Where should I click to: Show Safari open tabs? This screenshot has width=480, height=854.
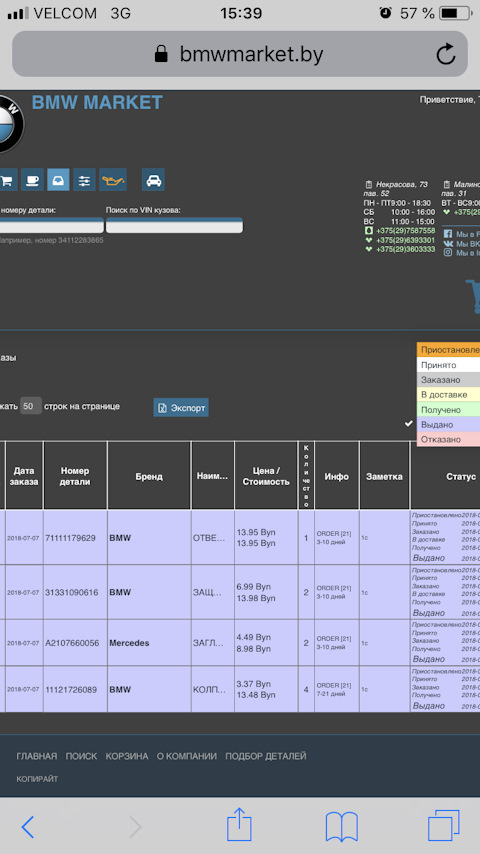coord(443,826)
